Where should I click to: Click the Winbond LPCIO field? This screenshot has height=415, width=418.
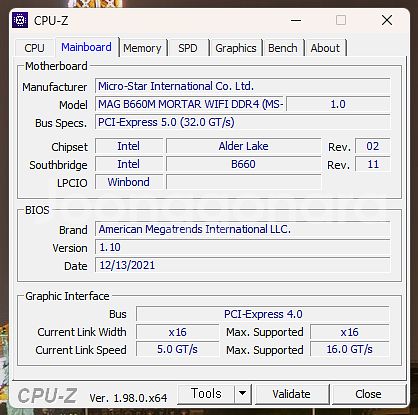pyautogui.click(x=129, y=182)
